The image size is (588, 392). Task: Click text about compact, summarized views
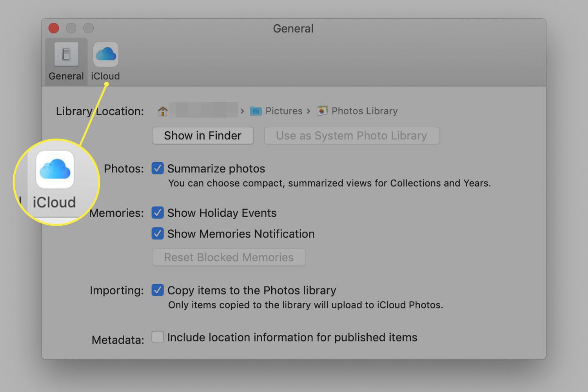click(329, 183)
